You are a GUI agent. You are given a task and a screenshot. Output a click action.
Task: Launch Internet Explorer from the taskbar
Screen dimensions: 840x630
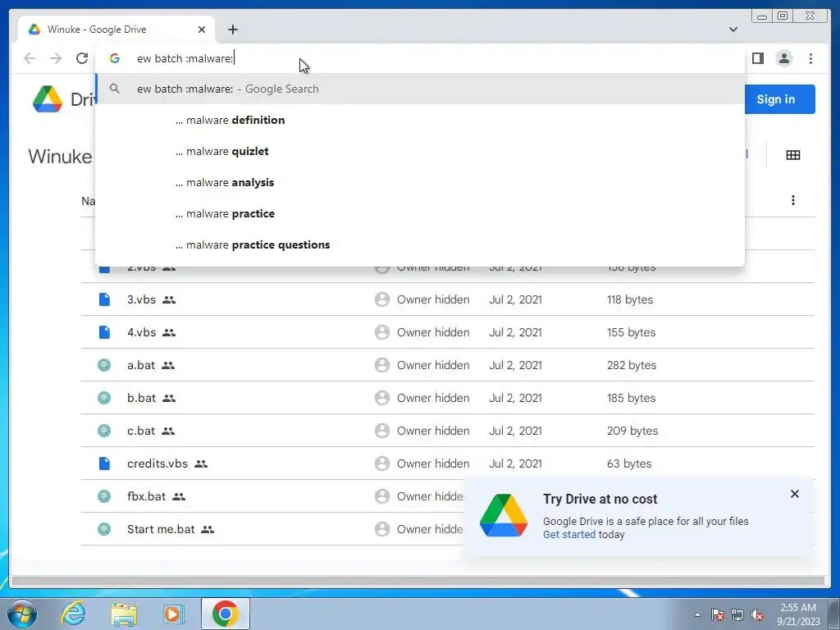[x=73, y=614]
